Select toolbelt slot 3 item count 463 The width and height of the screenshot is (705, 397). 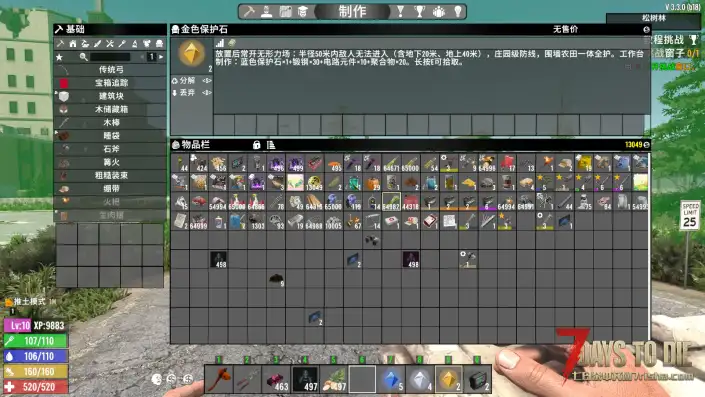point(277,379)
